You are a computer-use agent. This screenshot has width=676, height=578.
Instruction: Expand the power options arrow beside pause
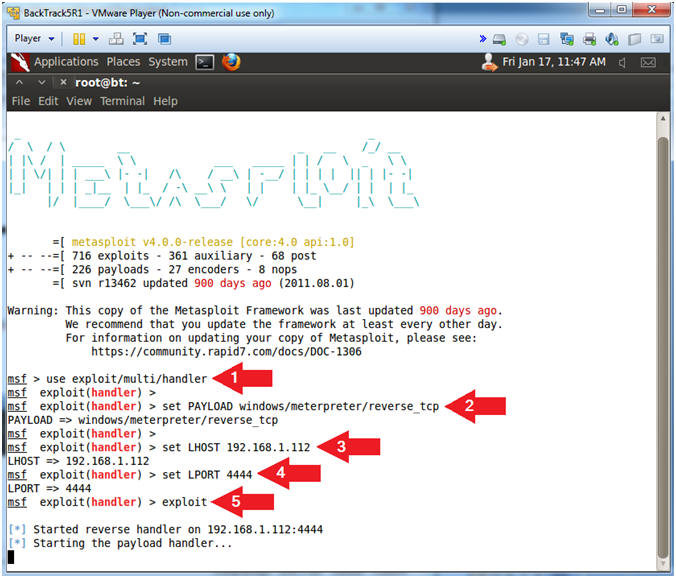click(x=96, y=39)
